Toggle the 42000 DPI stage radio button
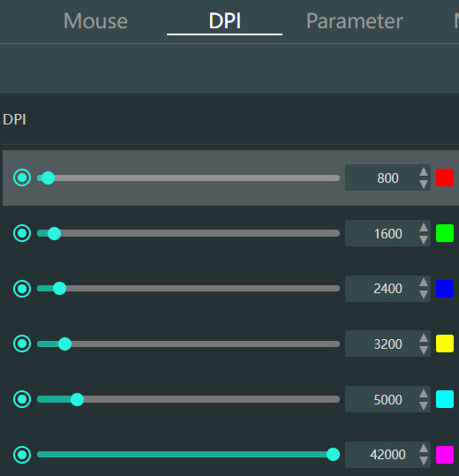The height and width of the screenshot is (476, 459). tap(22, 455)
